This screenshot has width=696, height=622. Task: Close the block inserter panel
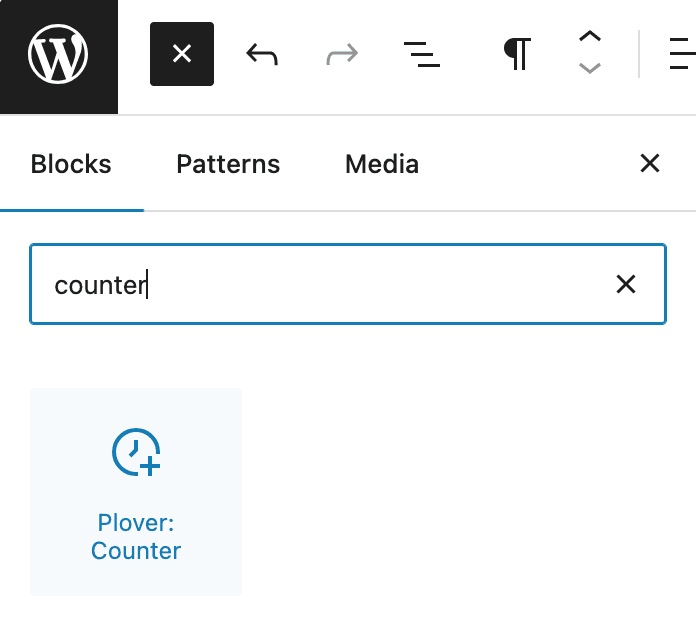[650, 163]
